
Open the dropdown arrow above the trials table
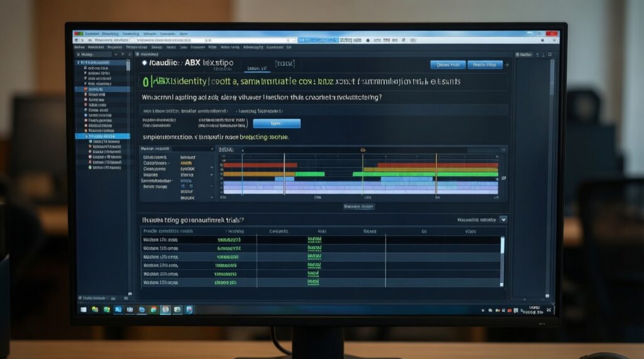click(502, 219)
